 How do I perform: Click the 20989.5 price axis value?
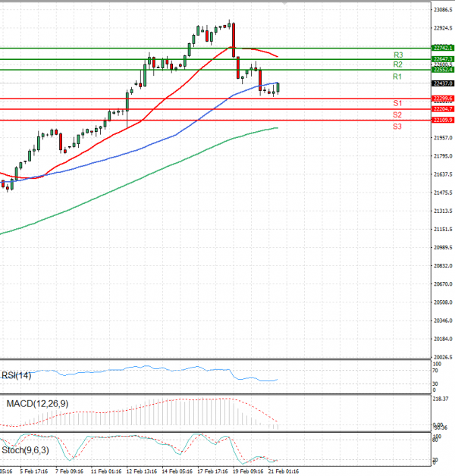[443, 247]
